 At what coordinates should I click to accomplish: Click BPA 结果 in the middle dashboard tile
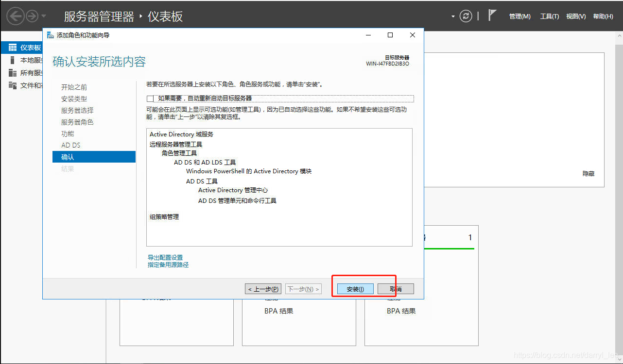coord(279,311)
